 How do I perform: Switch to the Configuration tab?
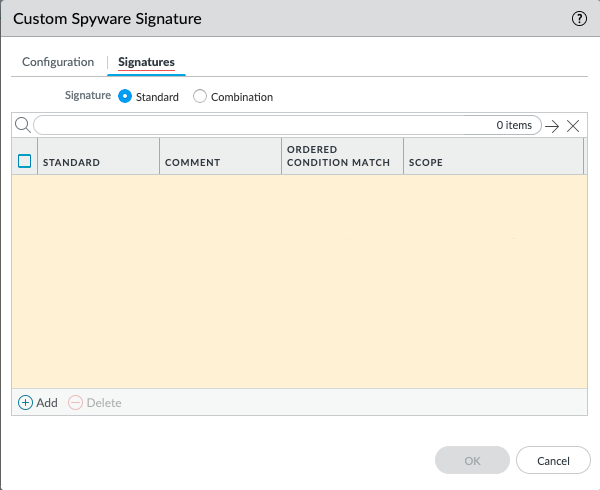pyautogui.click(x=58, y=62)
